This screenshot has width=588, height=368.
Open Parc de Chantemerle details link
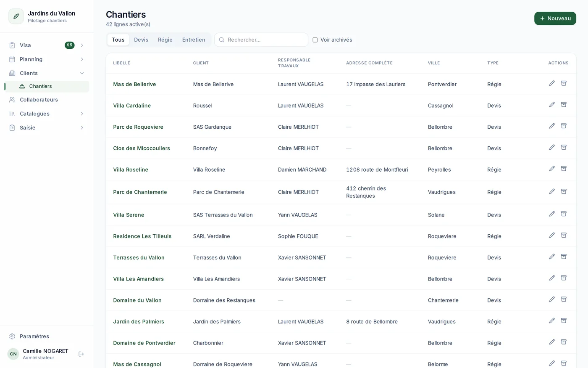pos(140,192)
